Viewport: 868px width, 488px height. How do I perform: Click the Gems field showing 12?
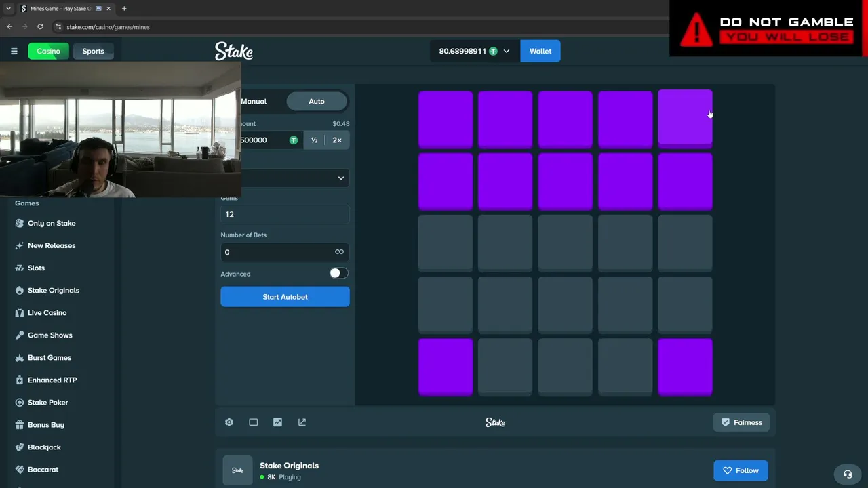tap(285, 214)
